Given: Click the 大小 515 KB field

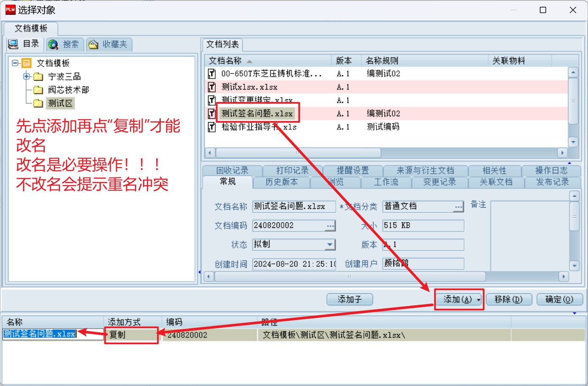Looking at the screenshot, I should point(423,226).
